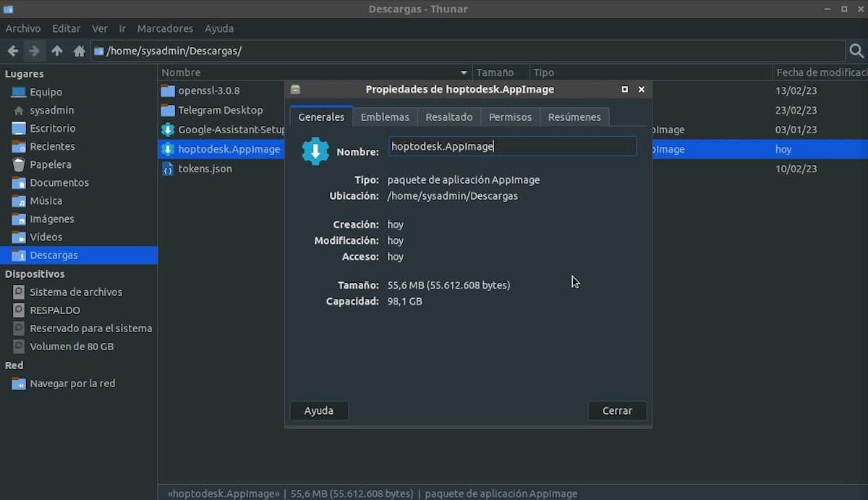Switch to the Permisos tab

(x=510, y=116)
